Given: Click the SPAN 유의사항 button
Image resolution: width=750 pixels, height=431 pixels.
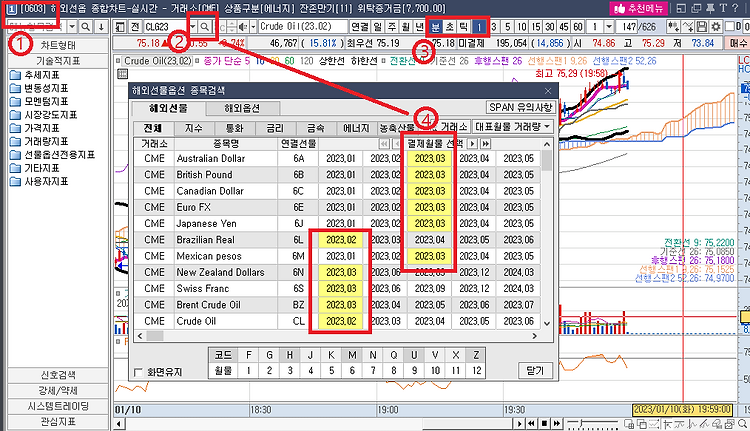Looking at the screenshot, I should [520, 107].
